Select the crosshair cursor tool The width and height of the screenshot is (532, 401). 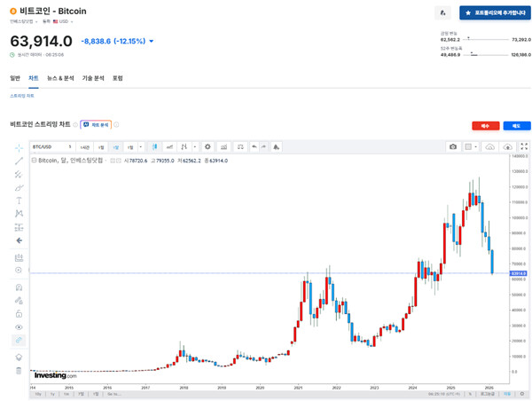pyautogui.click(x=19, y=147)
